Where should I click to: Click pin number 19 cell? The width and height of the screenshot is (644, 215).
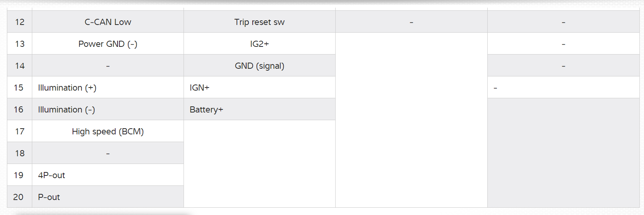(x=19, y=175)
